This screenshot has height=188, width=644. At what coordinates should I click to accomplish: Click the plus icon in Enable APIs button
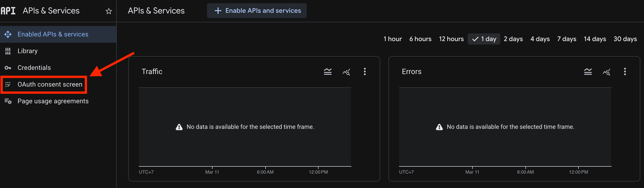tap(218, 11)
